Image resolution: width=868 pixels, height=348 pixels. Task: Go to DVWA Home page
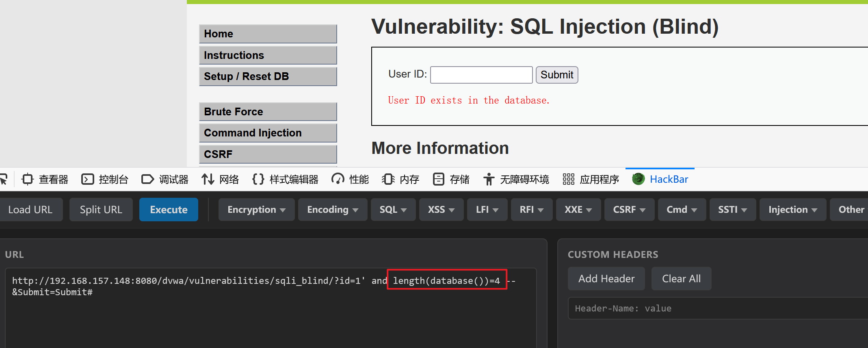pyautogui.click(x=268, y=34)
